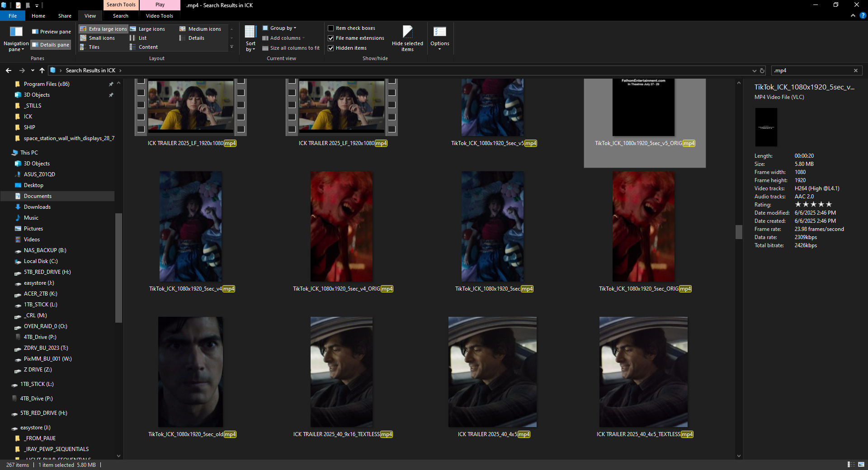The width and height of the screenshot is (868, 470).
Task: Click navigation pane scrollbar thumb
Action: coord(118,268)
